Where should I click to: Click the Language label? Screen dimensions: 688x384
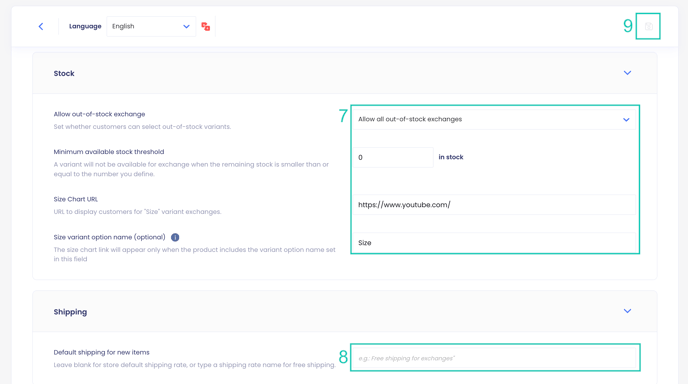coord(85,26)
